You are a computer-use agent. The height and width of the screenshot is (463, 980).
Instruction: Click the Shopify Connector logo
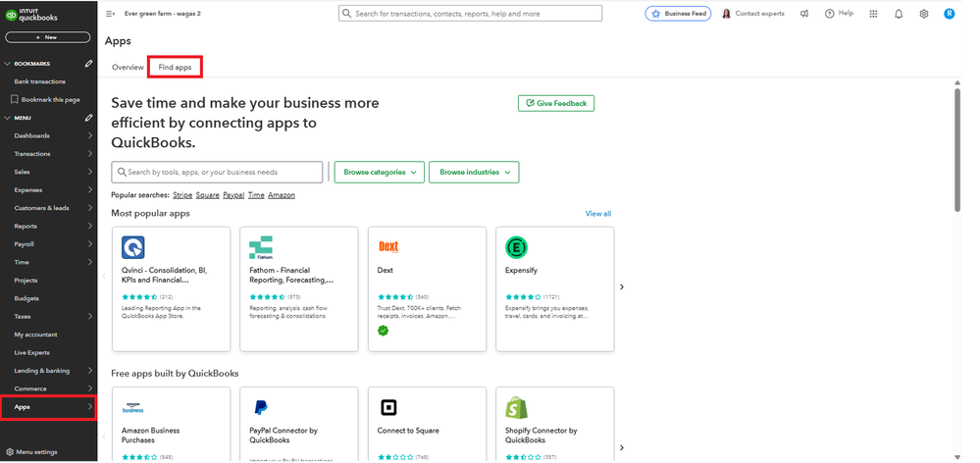tap(516, 407)
